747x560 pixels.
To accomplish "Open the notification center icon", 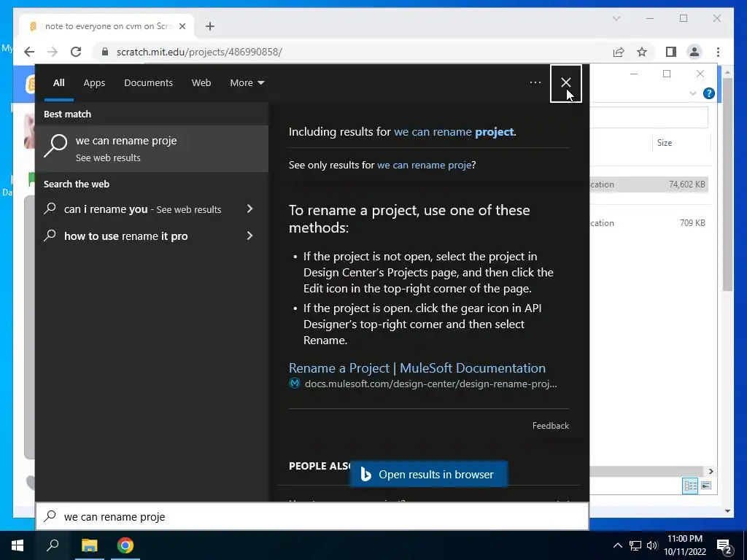I will pos(724,546).
